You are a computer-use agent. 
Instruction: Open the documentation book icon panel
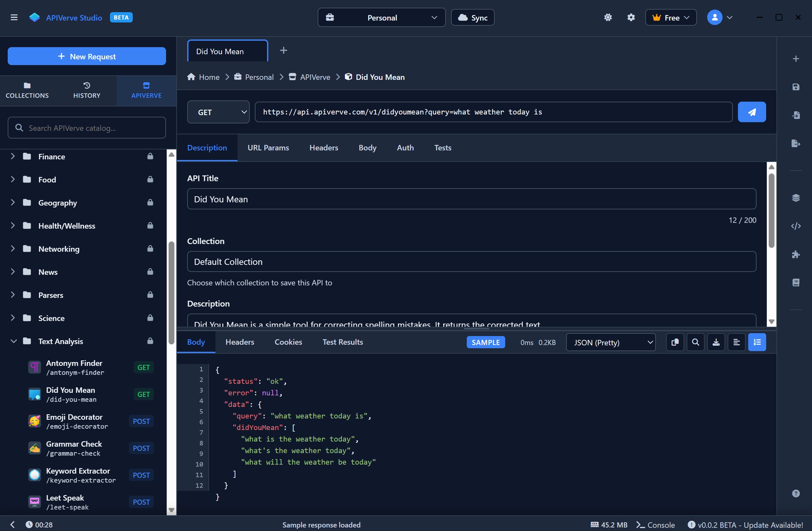(x=796, y=282)
